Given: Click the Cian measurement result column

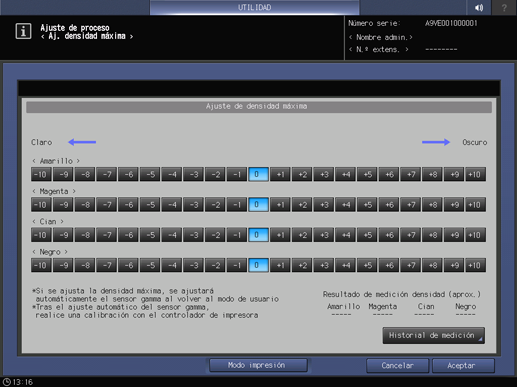Looking at the screenshot, I should (x=425, y=310).
